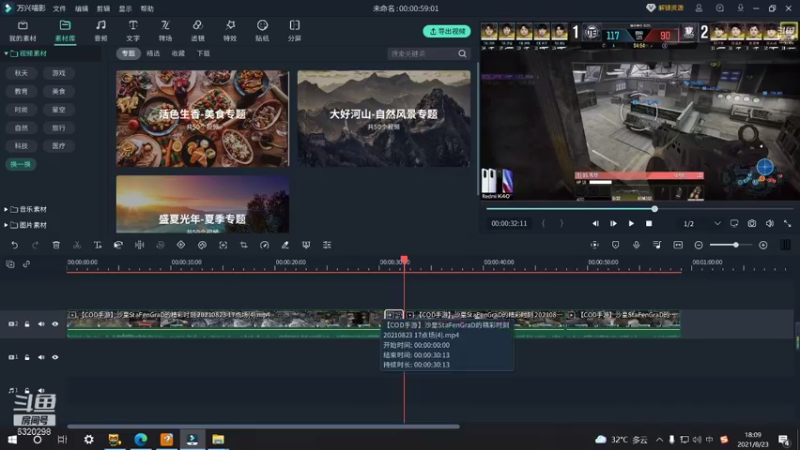Toggle visibility eye on video track 1

[x=55, y=357]
